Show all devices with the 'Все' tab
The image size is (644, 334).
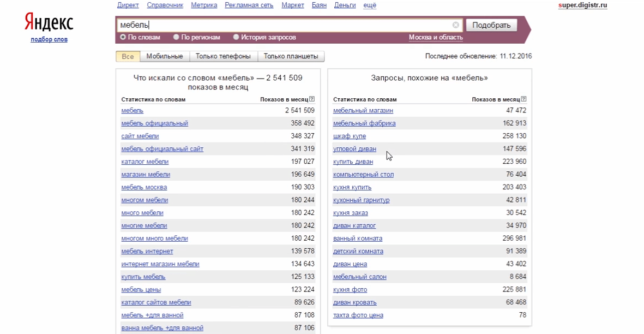(128, 56)
